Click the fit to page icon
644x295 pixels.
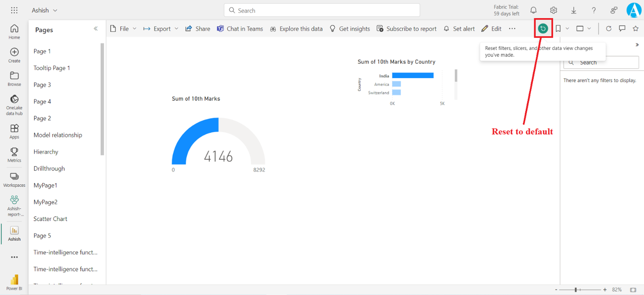633,290
